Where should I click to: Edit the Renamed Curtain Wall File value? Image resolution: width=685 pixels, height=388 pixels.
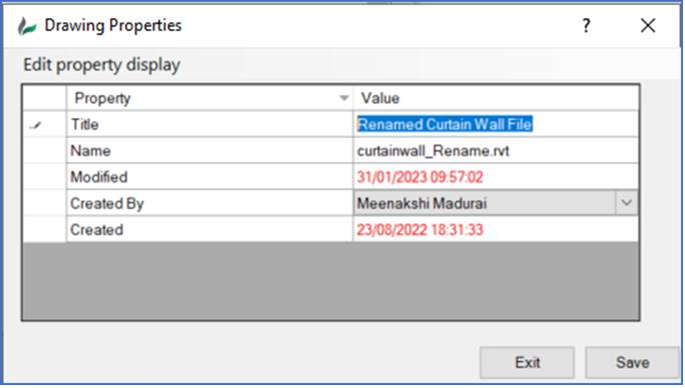[x=496, y=124]
